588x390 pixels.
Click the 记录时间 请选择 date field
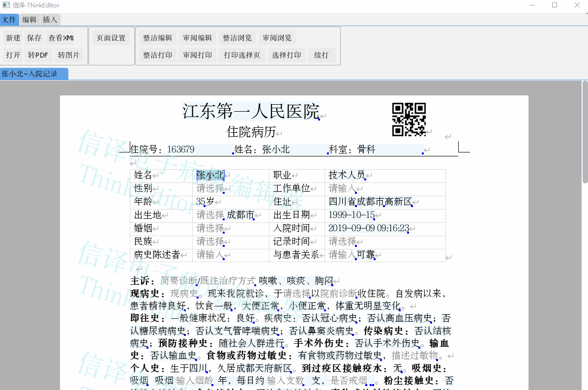pos(342,241)
